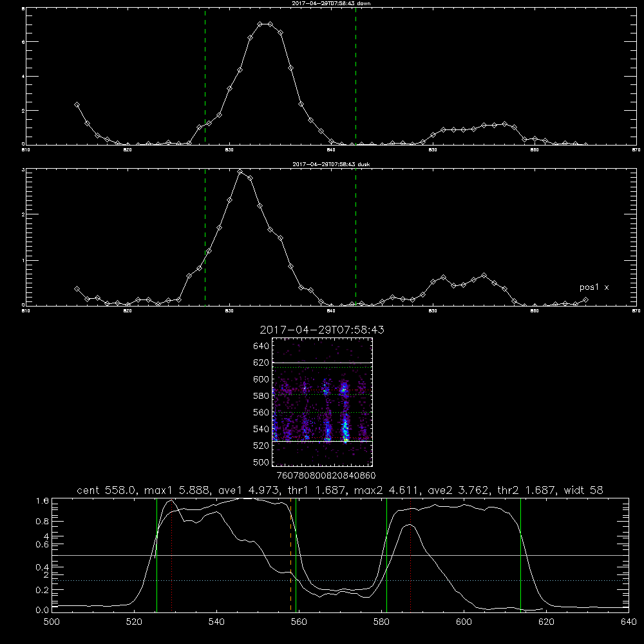Click green vertical line near 581 in bottom plot

[386, 554]
